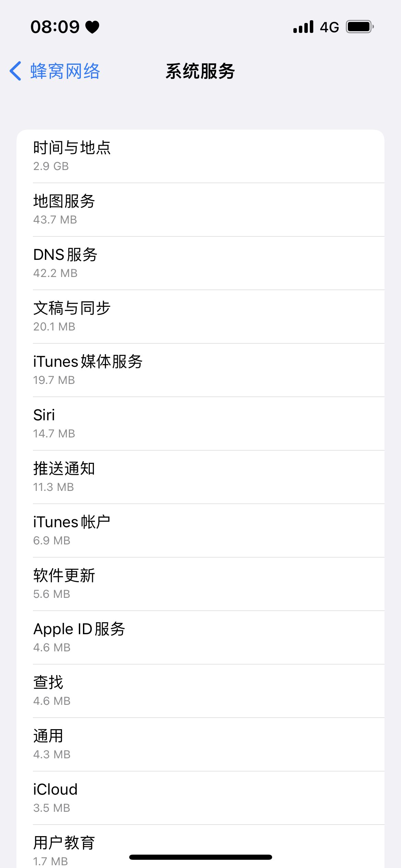Tap the 推送通知 row

(x=200, y=477)
